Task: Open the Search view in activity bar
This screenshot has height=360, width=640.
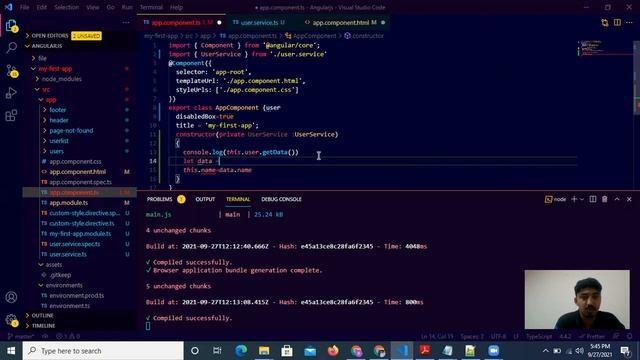Action: [11, 48]
